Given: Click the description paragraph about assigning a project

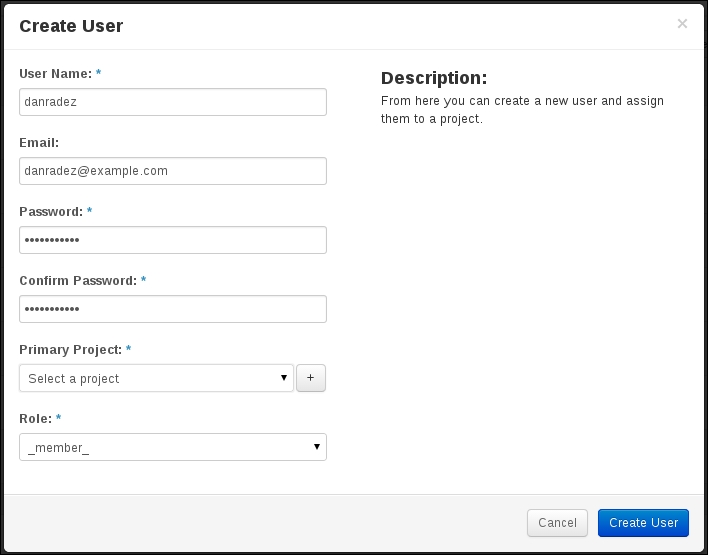Looking at the screenshot, I should point(522,110).
